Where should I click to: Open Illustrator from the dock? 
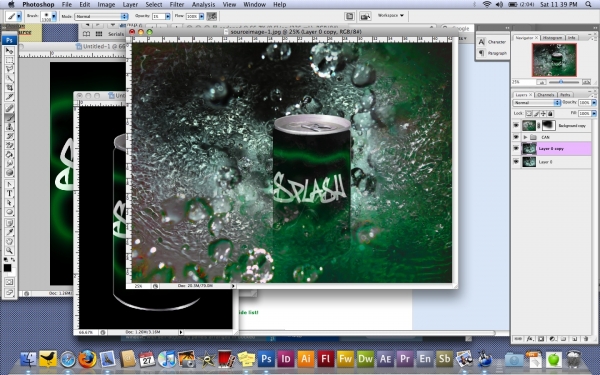(305, 359)
